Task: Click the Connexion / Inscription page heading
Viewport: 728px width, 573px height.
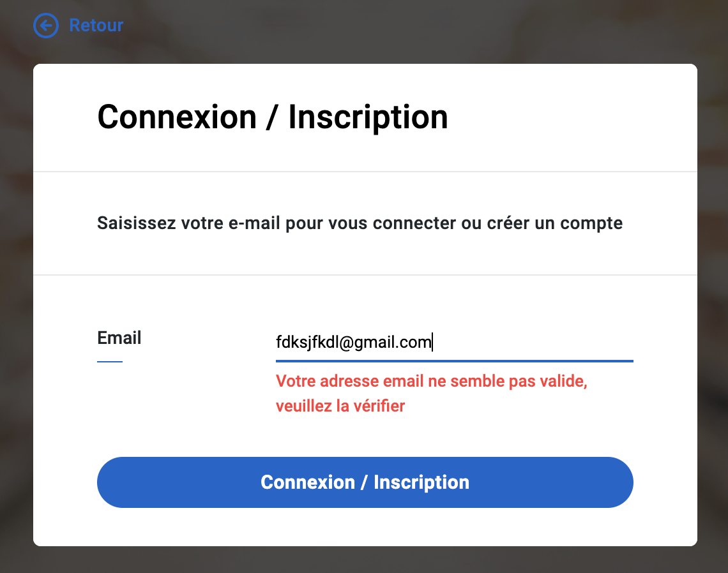Action: [x=273, y=117]
